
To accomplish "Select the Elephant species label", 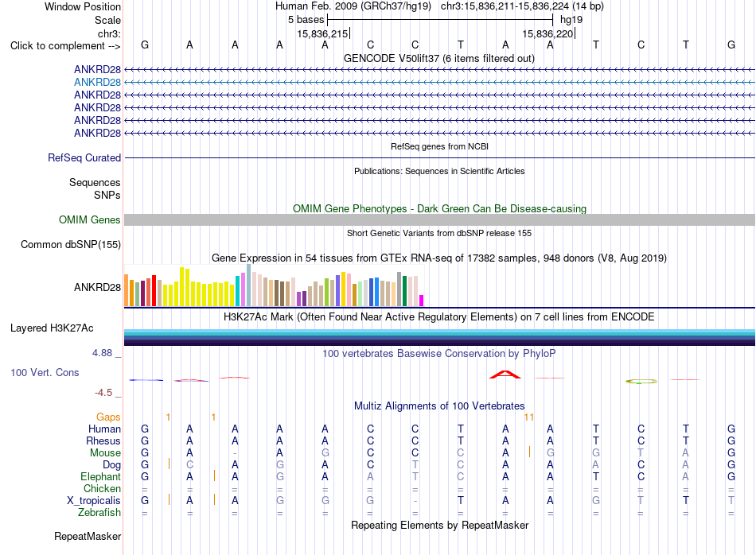I will click(x=101, y=477).
